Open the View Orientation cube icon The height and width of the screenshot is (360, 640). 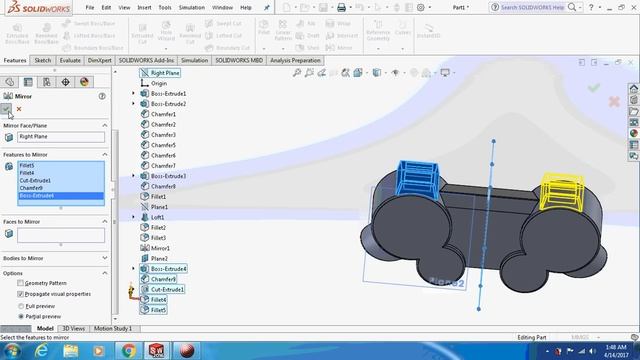pos(358,73)
